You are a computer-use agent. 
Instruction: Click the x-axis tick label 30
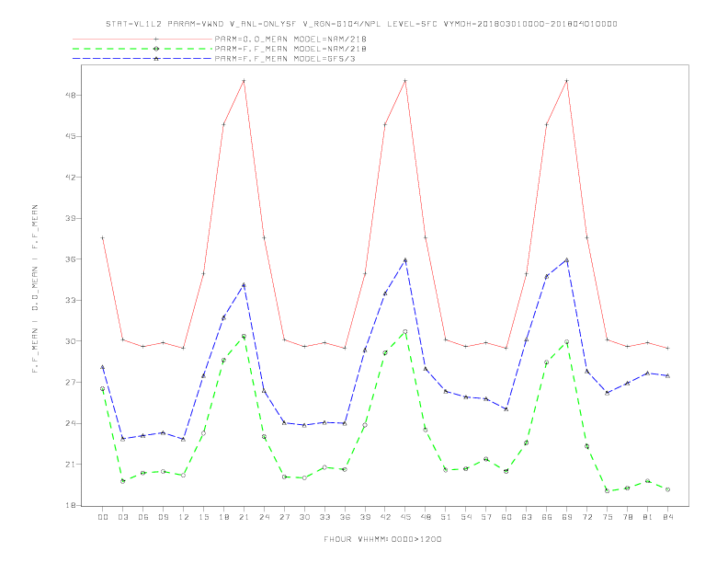[304, 517]
